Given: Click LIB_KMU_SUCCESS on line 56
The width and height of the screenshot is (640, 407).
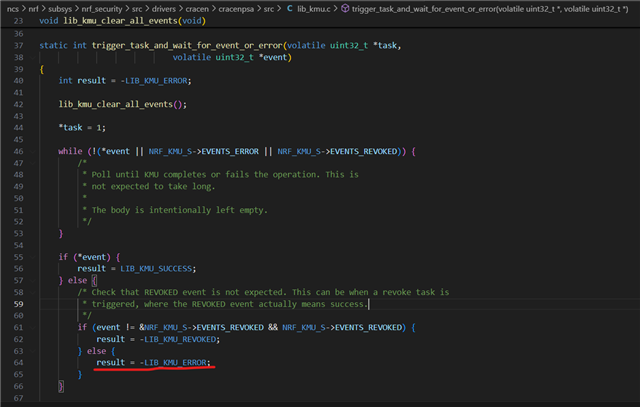Looking at the screenshot, I should (156, 269).
